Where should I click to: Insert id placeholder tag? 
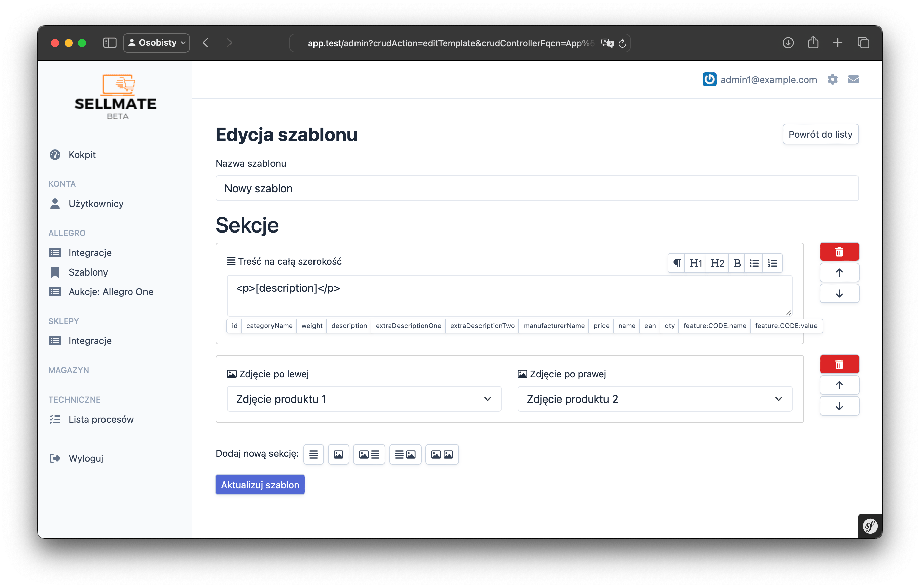point(234,326)
